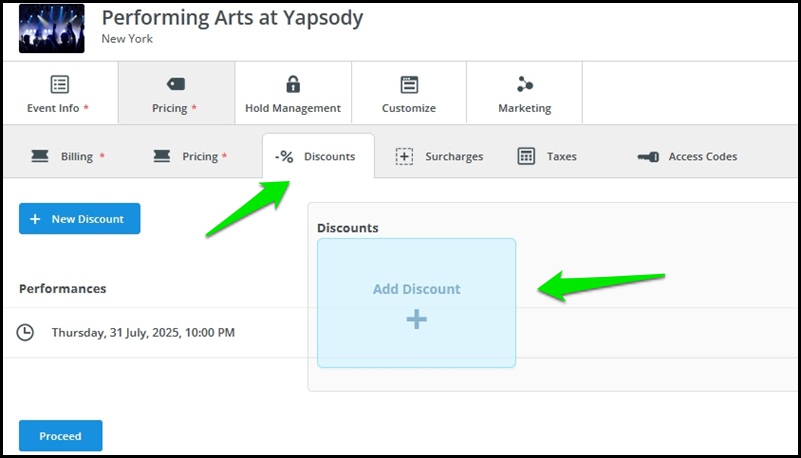Viewport: 801px width, 458px height.
Task: Select the Surcharges sub-tab
Action: point(439,156)
